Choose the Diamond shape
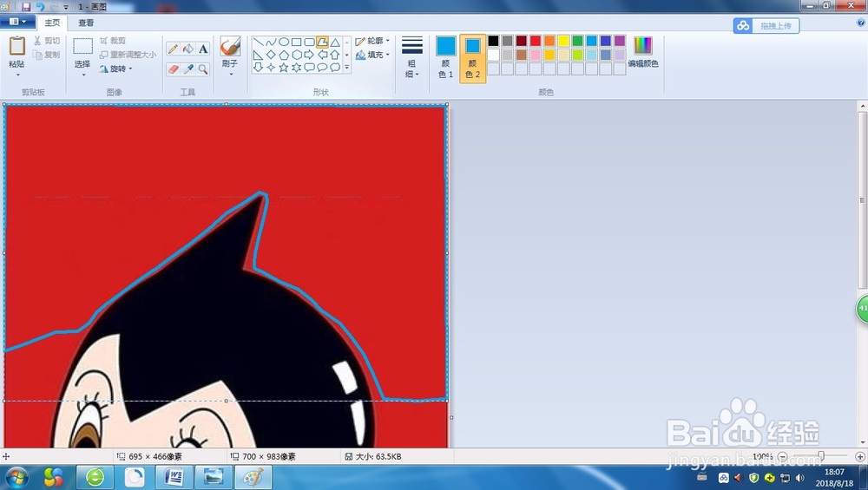This screenshot has height=490, width=868. (271, 55)
